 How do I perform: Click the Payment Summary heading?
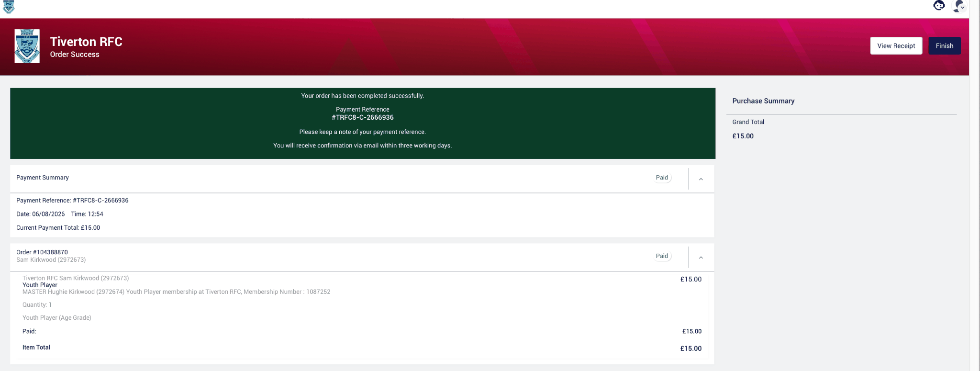[43, 178]
